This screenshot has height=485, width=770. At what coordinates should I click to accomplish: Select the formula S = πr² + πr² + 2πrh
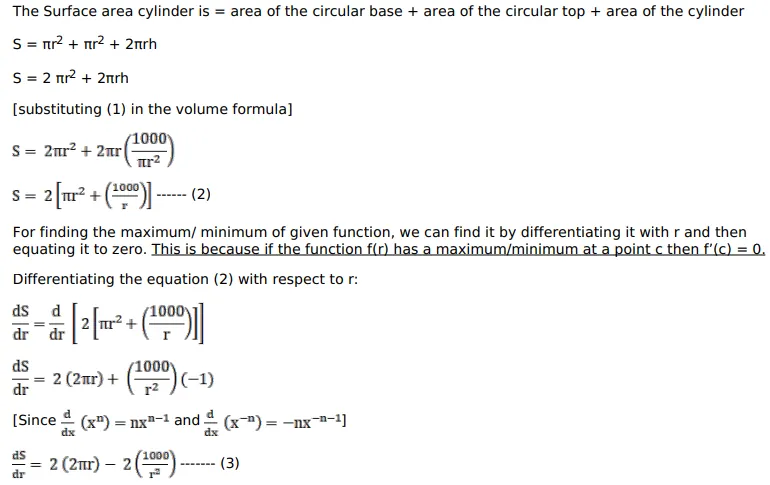click(x=85, y=44)
